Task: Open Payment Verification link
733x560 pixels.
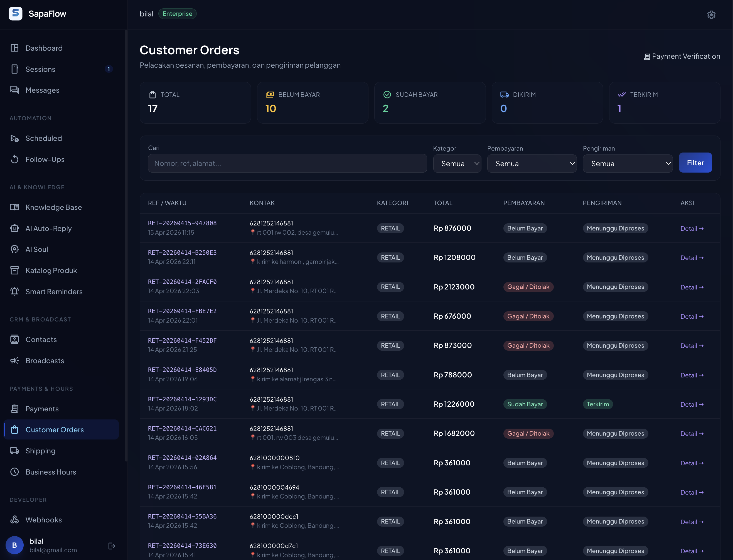Action: (682, 56)
